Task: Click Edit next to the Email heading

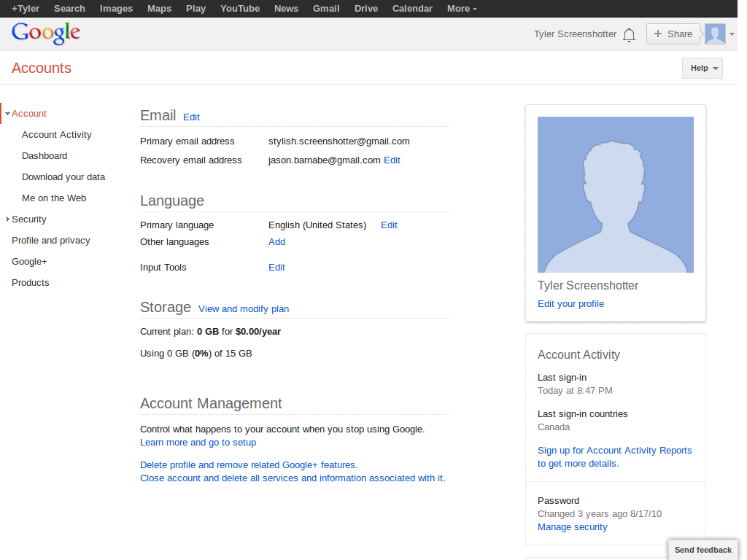Action: tap(191, 117)
